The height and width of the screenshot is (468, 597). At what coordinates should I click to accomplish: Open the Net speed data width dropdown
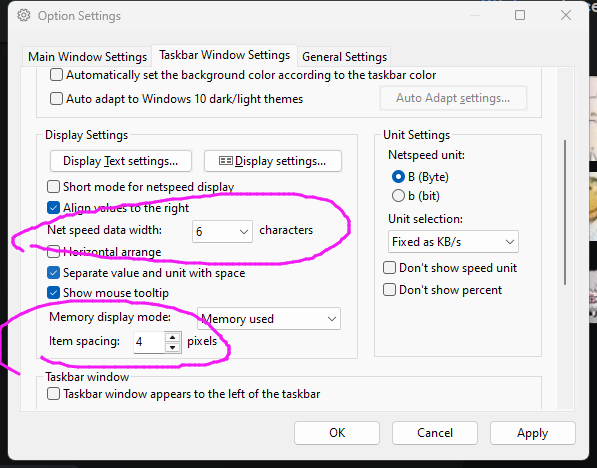[222, 231]
